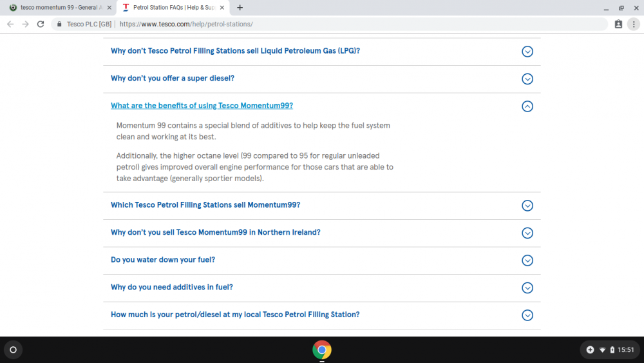
Task: Go forward to the next page
Action: [26, 25]
